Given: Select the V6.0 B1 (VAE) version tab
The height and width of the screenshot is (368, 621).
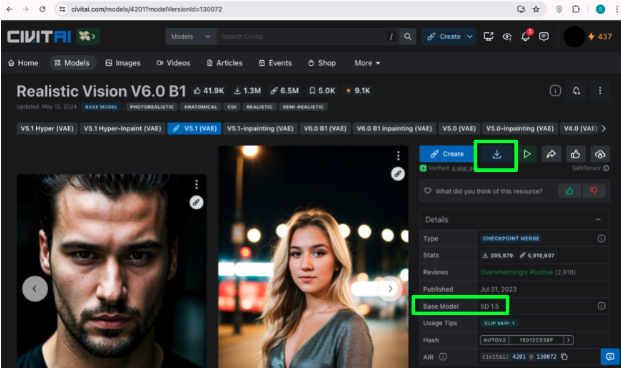Looking at the screenshot, I should [x=325, y=128].
